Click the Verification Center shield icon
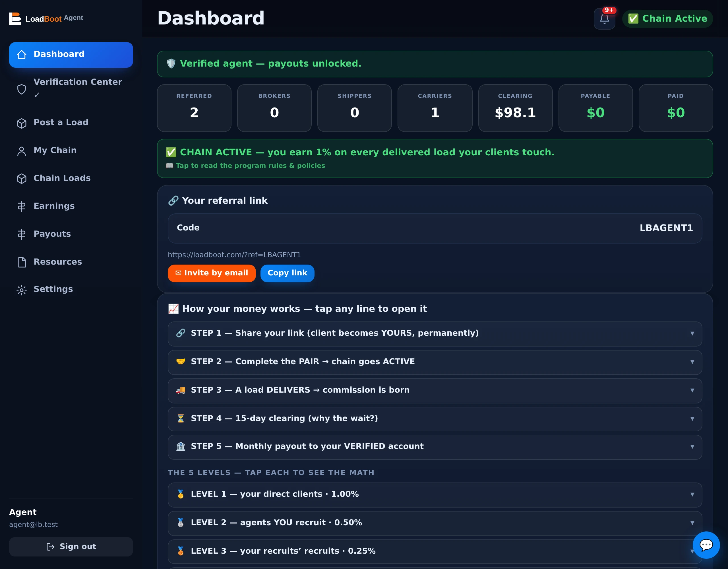Image resolution: width=728 pixels, height=569 pixels. [x=22, y=89]
